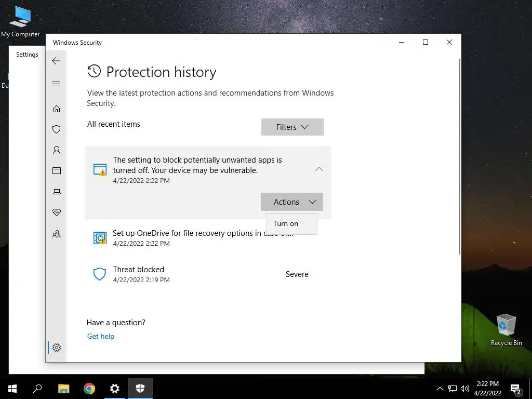Open the hamburger navigation menu
This screenshot has height=399, width=532.
tap(56, 84)
